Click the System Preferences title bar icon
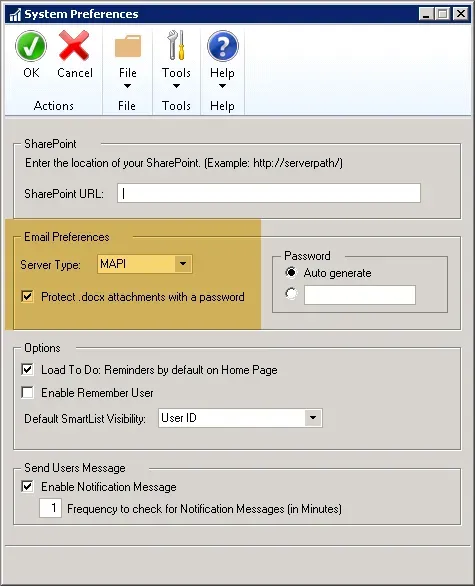This screenshot has height=586, width=475. [x=15, y=15]
